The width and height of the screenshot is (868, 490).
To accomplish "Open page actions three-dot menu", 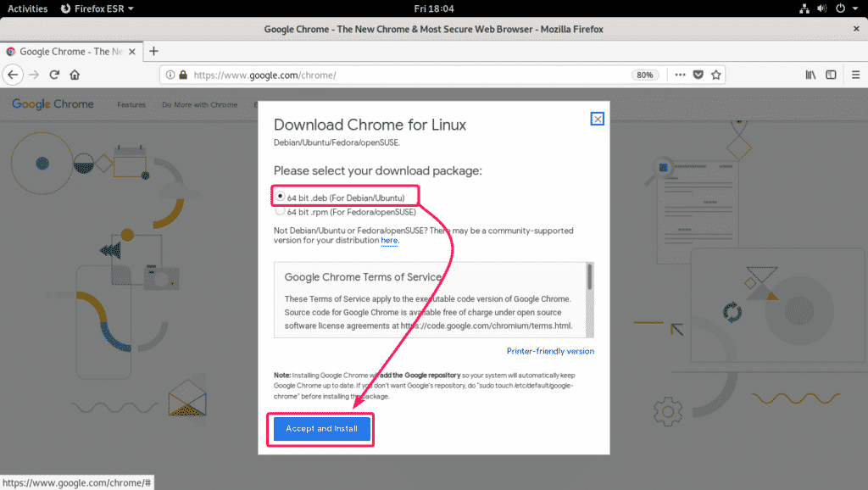I will point(680,75).
